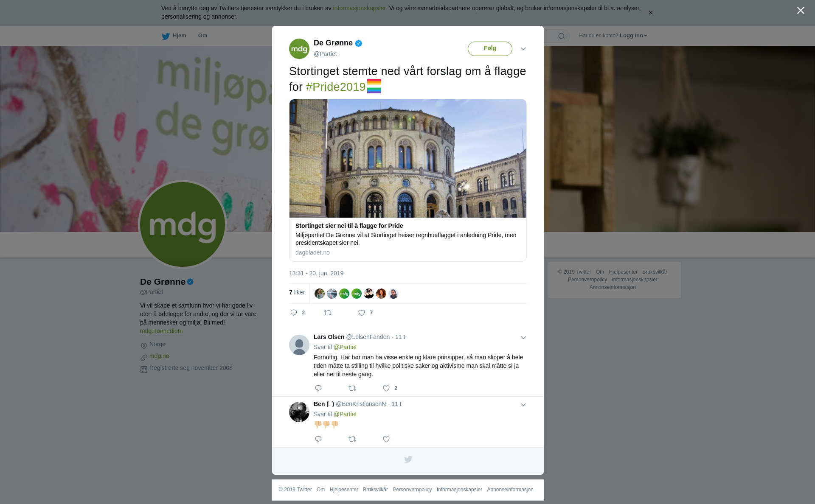
Task: Open the tweet options chevron next to Følg
Action: click(523, 49)
